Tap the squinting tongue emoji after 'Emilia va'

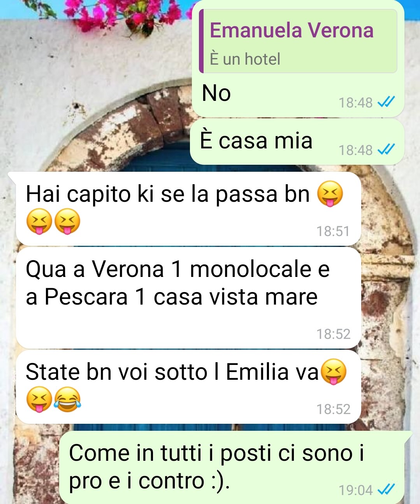(334, 372)
